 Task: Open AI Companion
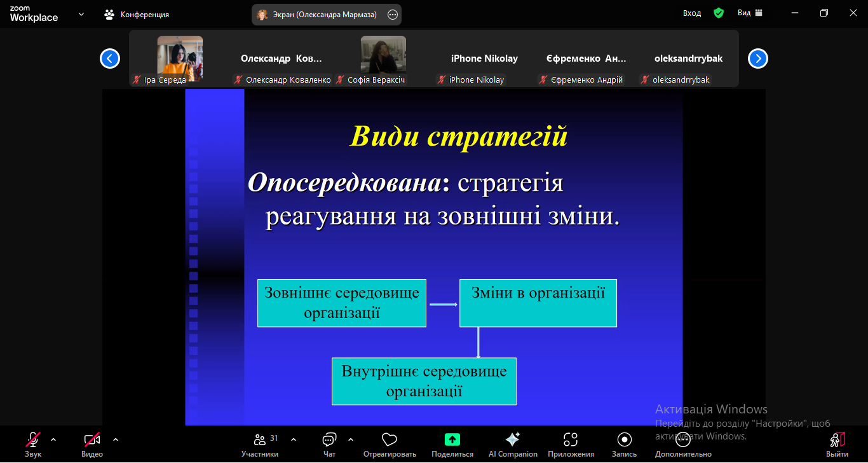coord(513,445)
